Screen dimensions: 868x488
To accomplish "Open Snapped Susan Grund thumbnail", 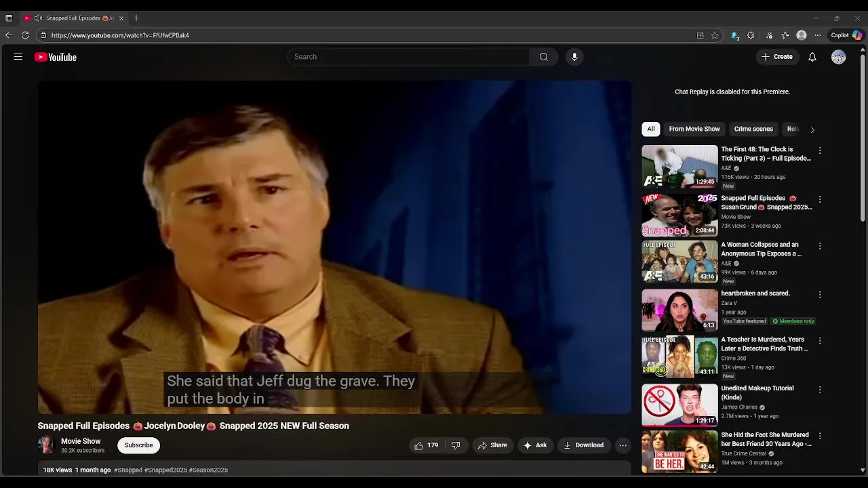I will 679,215.
